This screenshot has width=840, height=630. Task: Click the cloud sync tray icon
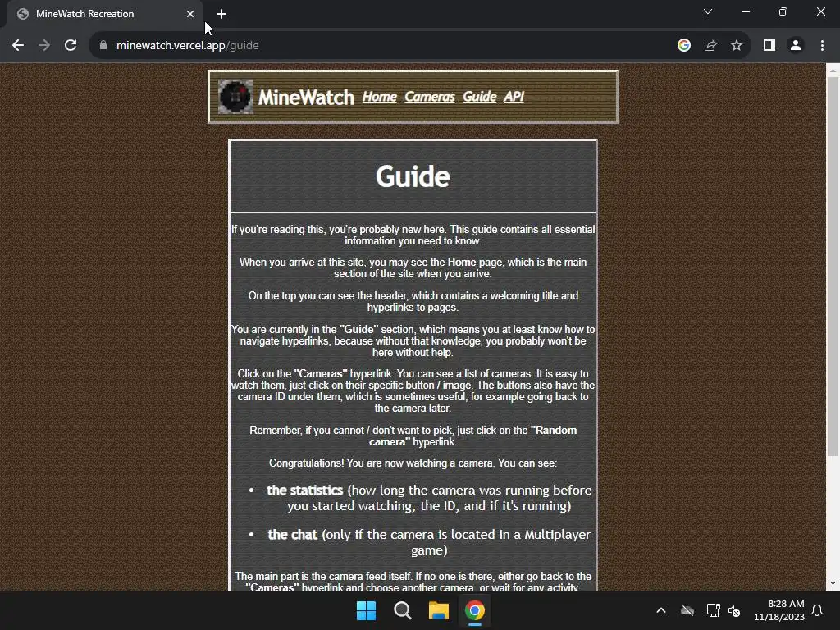[x=687, y=610]
